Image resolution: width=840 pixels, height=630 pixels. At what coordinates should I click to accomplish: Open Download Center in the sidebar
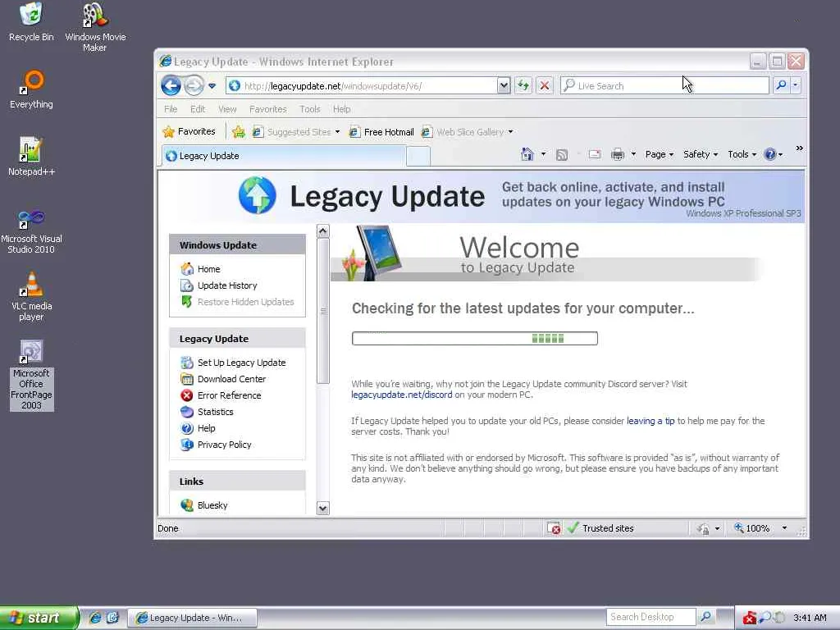pyautogui.click(x=231, y=379)
